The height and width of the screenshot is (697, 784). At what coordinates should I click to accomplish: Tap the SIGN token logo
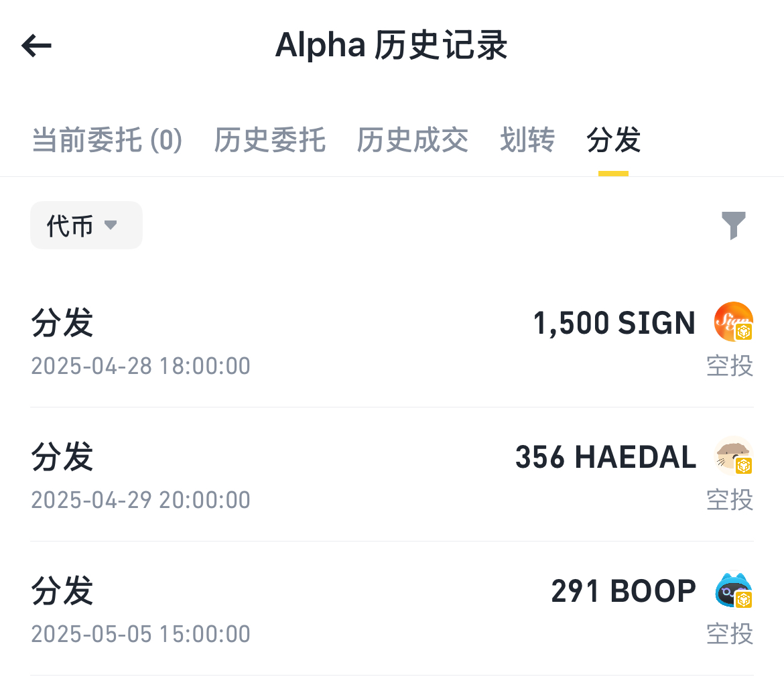click(734, 322)
